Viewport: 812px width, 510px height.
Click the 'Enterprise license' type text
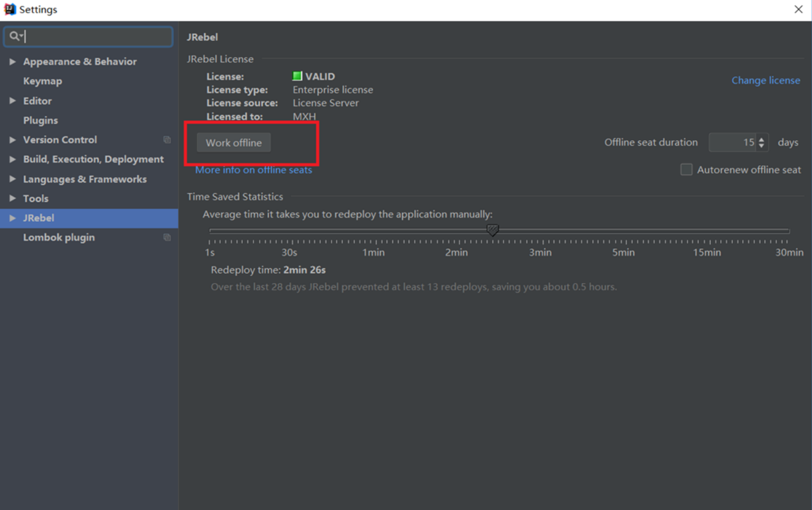coord(333,90)
